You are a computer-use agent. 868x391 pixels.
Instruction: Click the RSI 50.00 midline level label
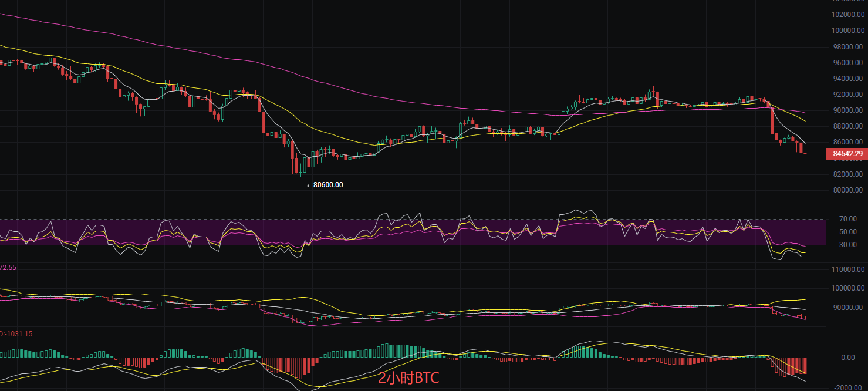click(847, 232)
